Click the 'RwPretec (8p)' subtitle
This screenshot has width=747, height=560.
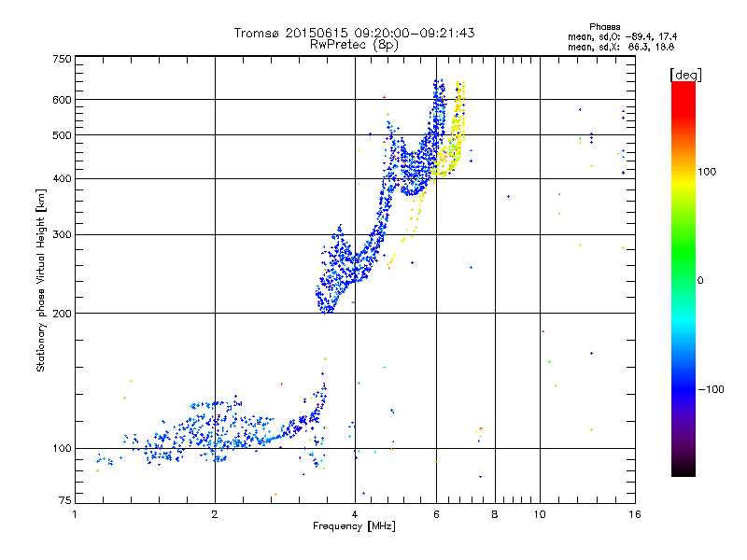click(354, 44)
